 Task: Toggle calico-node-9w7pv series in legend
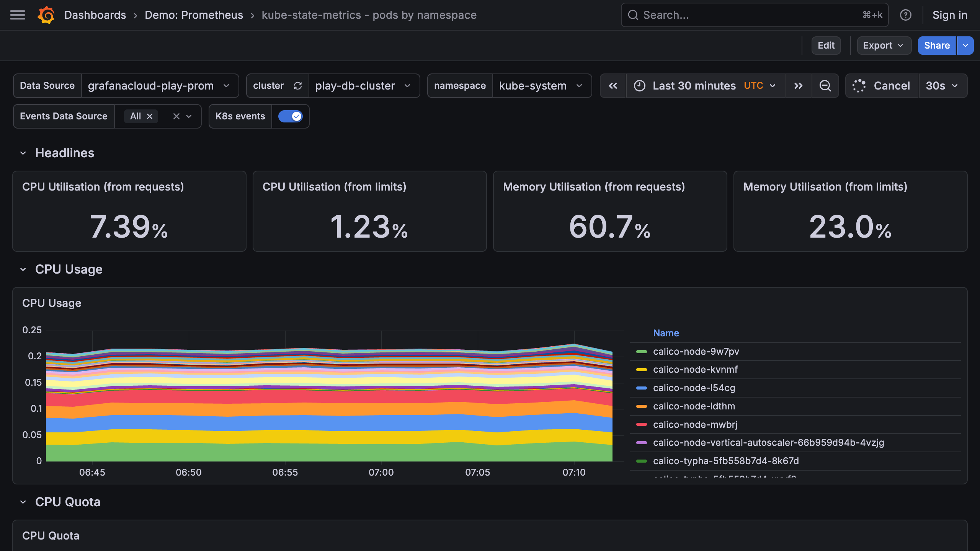(x=696, y=351)
